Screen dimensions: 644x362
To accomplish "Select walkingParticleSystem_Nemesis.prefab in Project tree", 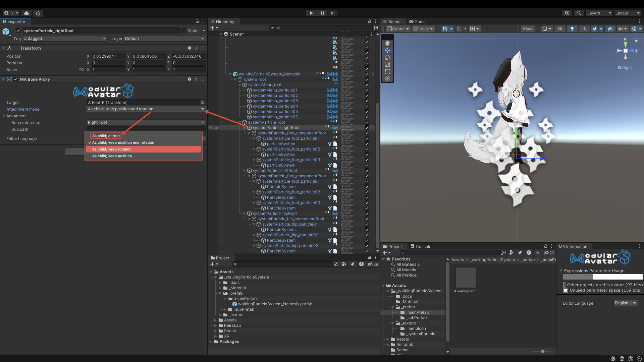I will click(275, 304).
